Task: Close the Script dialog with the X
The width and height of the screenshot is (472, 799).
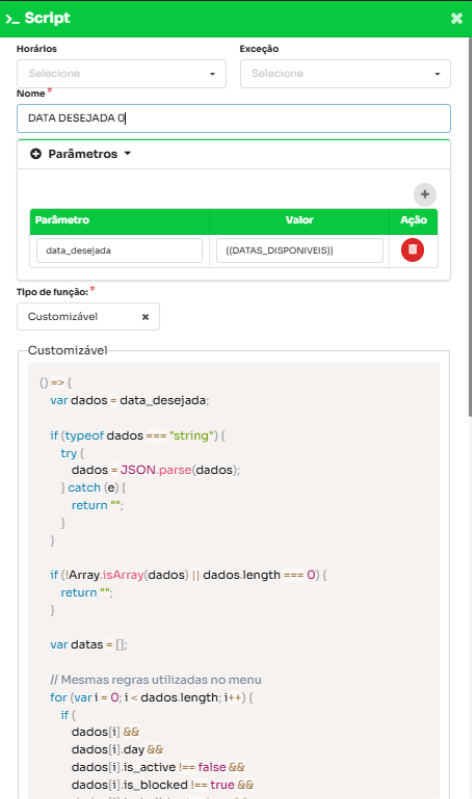Action: (x=456, y=18)
